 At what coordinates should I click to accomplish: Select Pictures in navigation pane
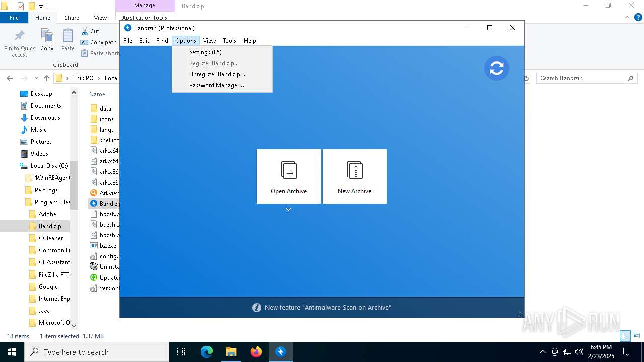pyautogui.click(x=41, y=142)
